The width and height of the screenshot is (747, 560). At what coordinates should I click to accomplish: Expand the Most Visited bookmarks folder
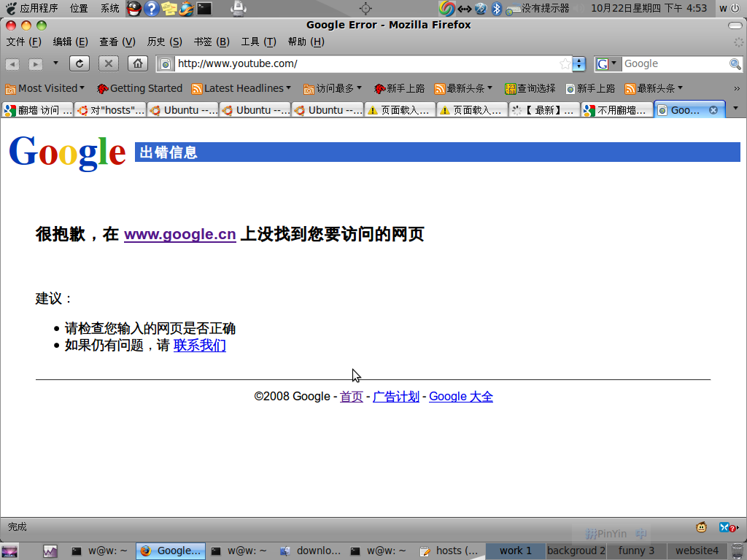(44, 88)
